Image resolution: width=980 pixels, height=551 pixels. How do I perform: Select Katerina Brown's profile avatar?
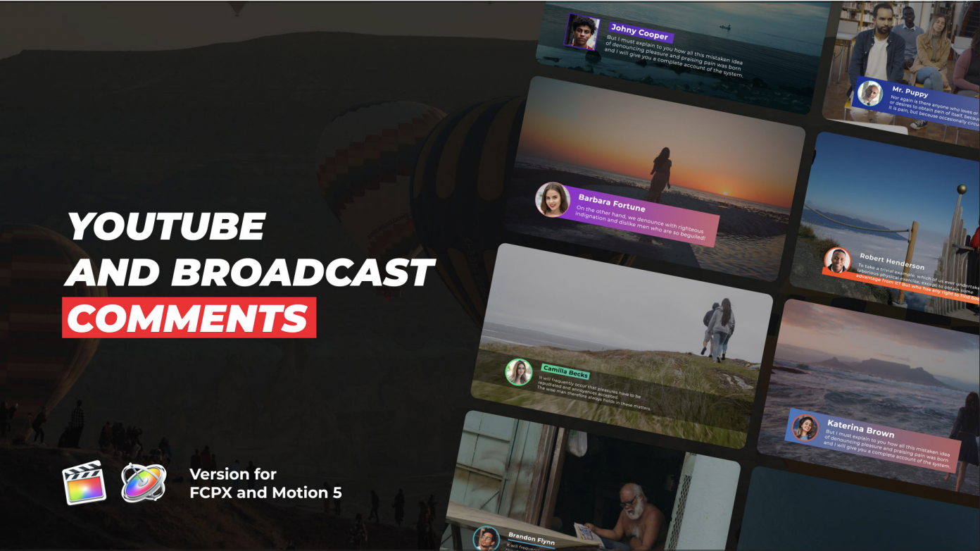tap(805, 427)
